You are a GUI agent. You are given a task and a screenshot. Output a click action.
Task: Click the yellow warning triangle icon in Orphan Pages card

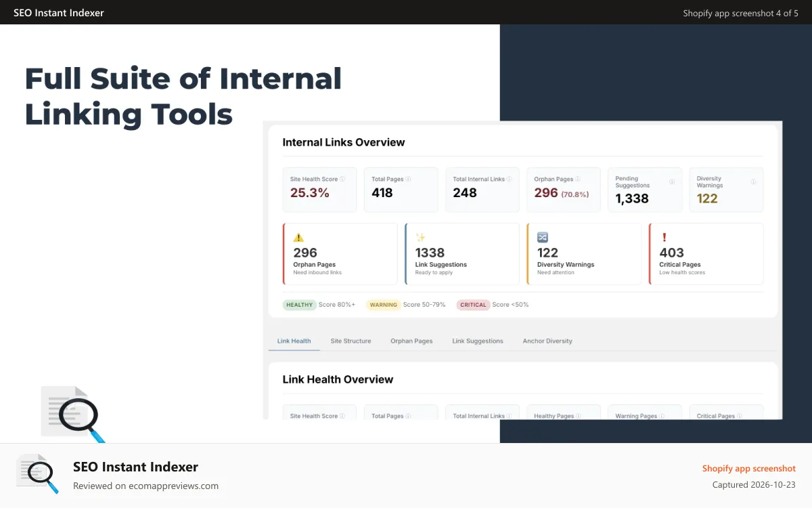pos(298,238)
